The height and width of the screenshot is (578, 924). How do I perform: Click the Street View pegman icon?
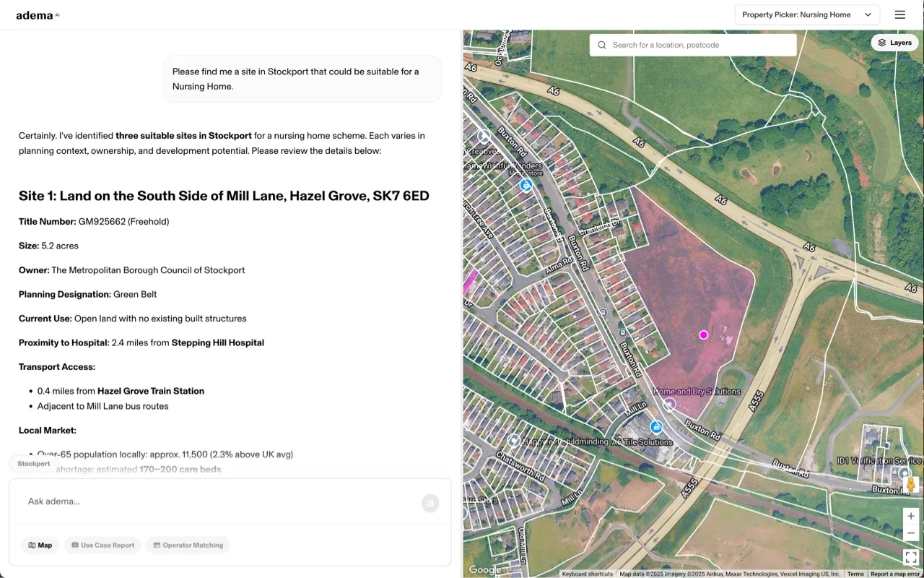[911, 483]
